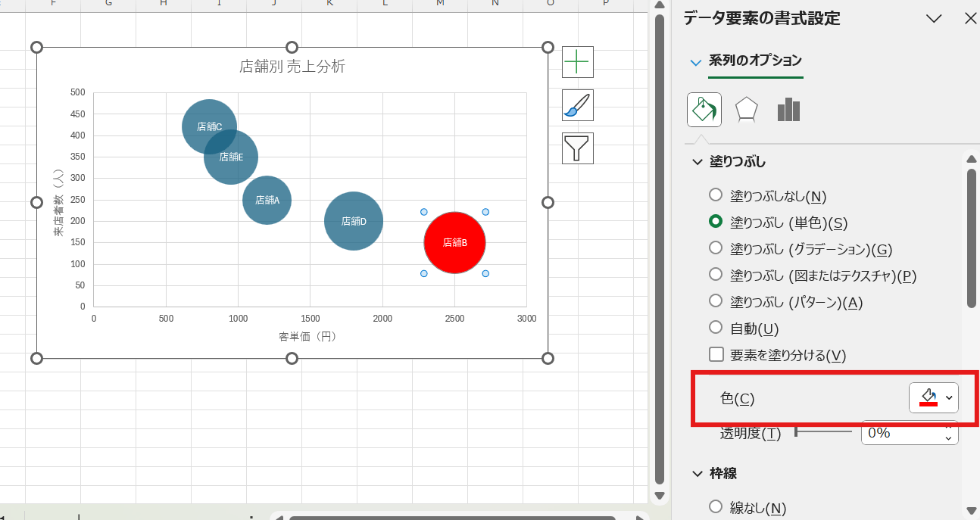Select 塗りつぶしなし radio option
980x520 pixels.
coord(715,195)
